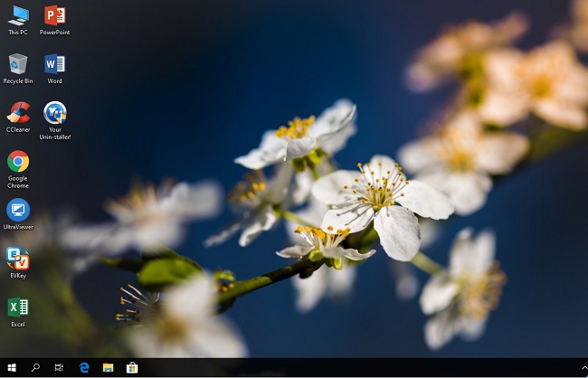Screen dimensions: 588x378
Task: Click the large white flower on wallpaper
Action: click(x=380, y=199)
